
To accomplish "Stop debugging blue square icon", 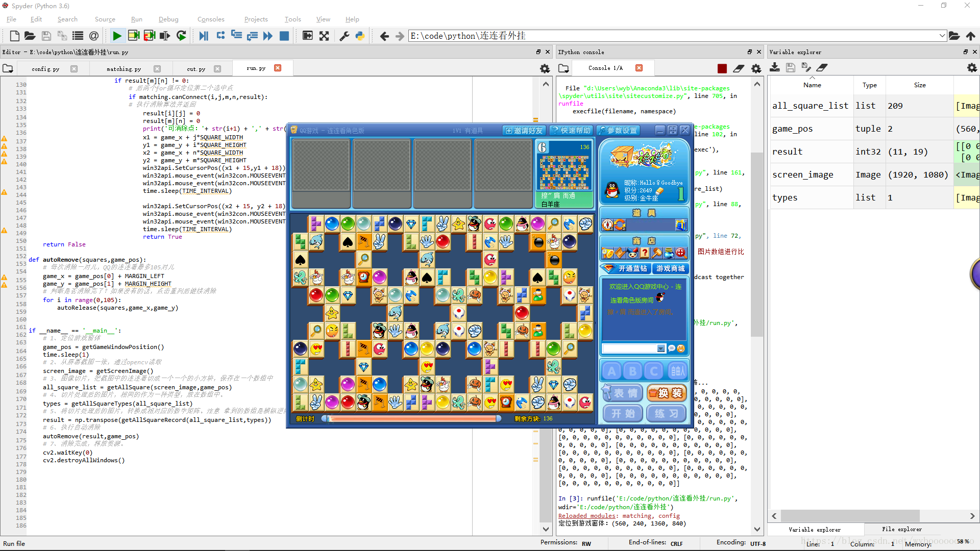I will coord(284,36).
